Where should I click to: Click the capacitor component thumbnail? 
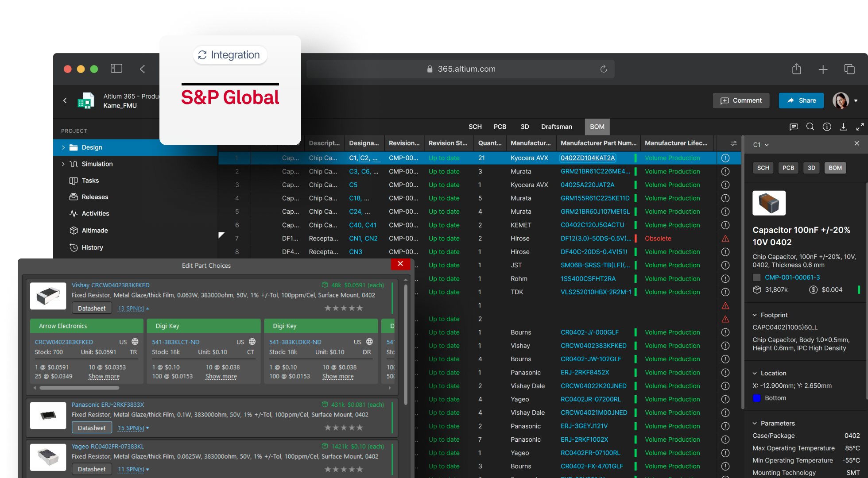[769, 203]
